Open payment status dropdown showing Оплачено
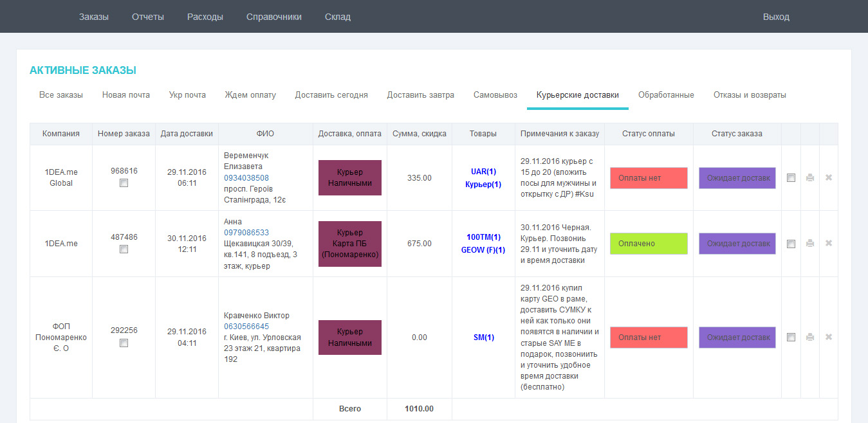This screenshot has height=423, width=868. (x=649, y=244)
